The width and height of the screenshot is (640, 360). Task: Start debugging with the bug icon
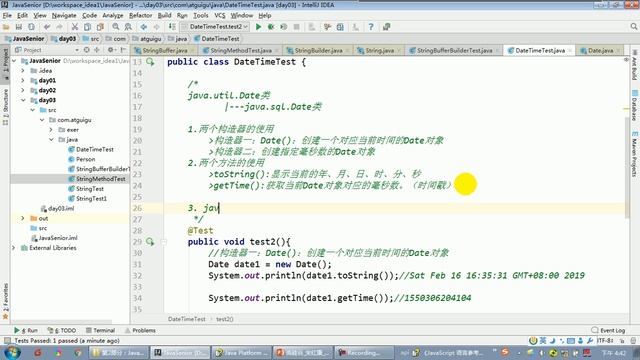271,27
